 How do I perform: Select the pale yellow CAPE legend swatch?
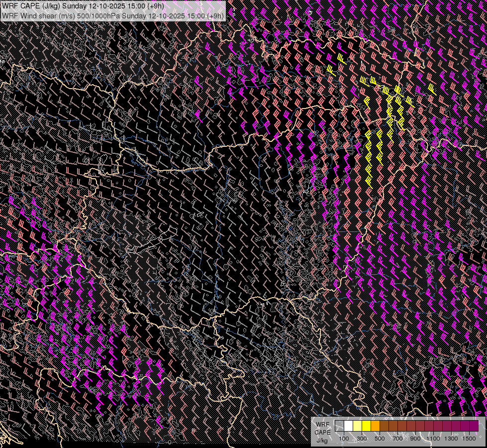click(357, 426)
